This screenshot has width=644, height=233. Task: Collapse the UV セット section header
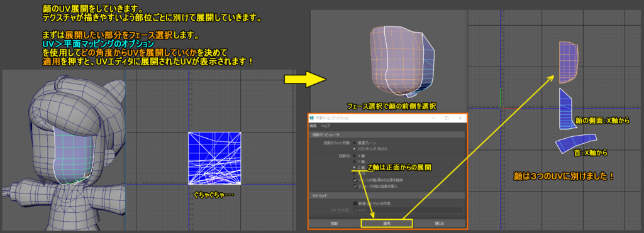[x=387, y=196]
